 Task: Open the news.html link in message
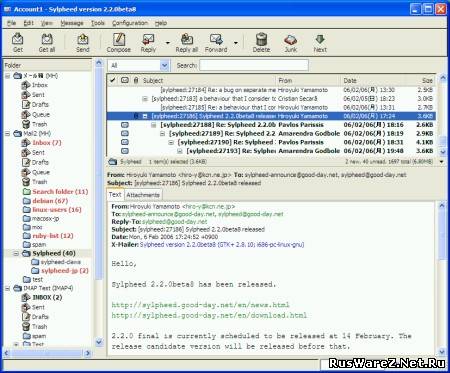pos(200,305)
